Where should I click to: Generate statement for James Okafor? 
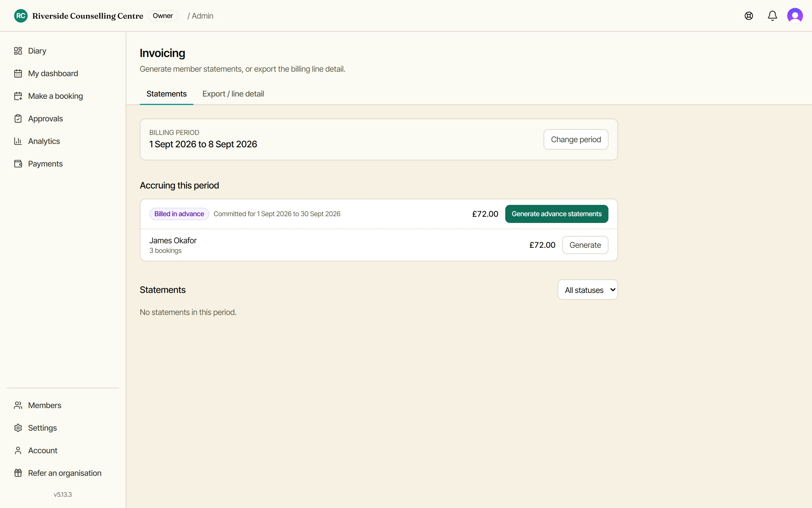pyautogui.click(x=585, y=245)
